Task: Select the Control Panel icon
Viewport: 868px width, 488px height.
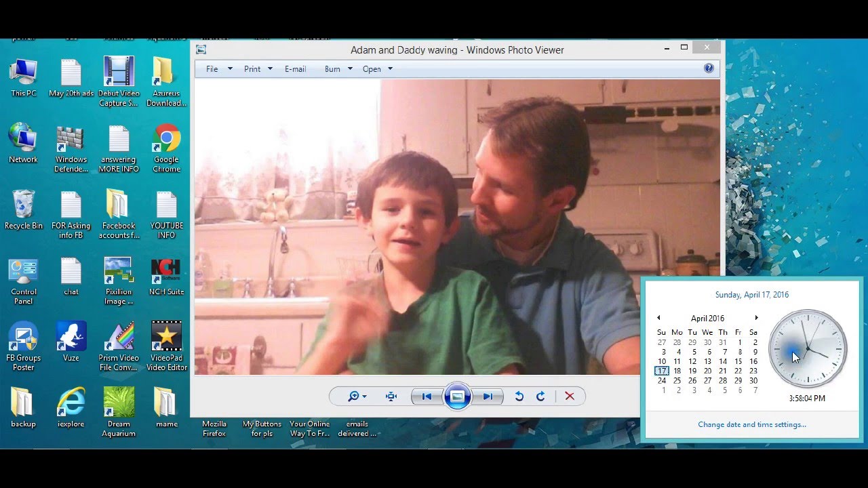Action: pyautogui.click(x=24, y=281)
